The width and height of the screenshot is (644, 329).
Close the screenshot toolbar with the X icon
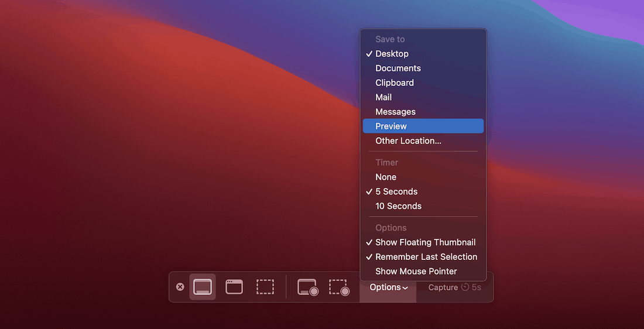(x=180, y=287)
